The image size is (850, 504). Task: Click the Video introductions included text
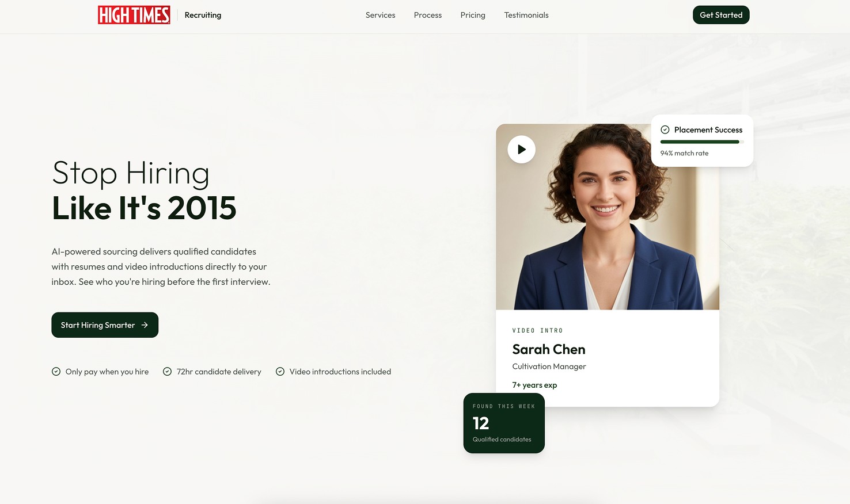click(x=340, y=372)
